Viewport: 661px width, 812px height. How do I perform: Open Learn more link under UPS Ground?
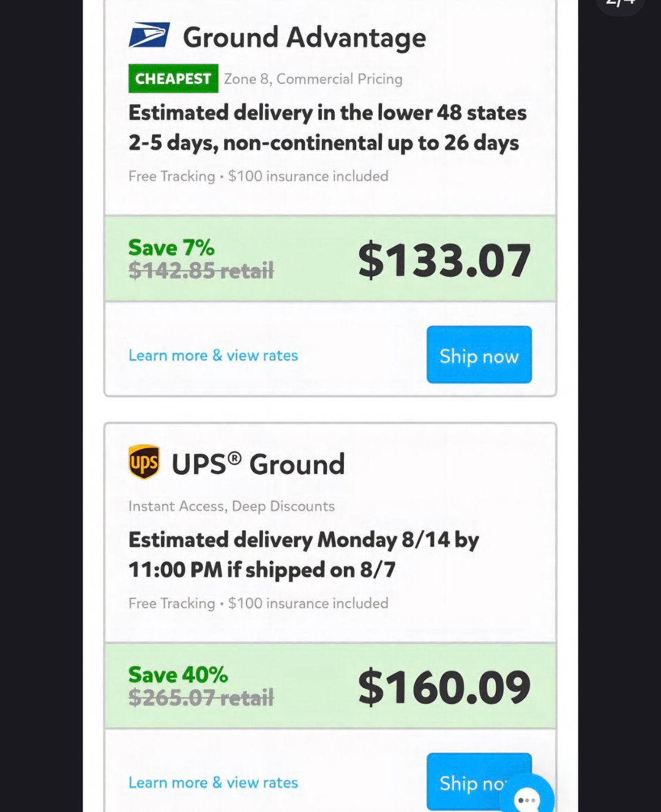click(213, 783)
